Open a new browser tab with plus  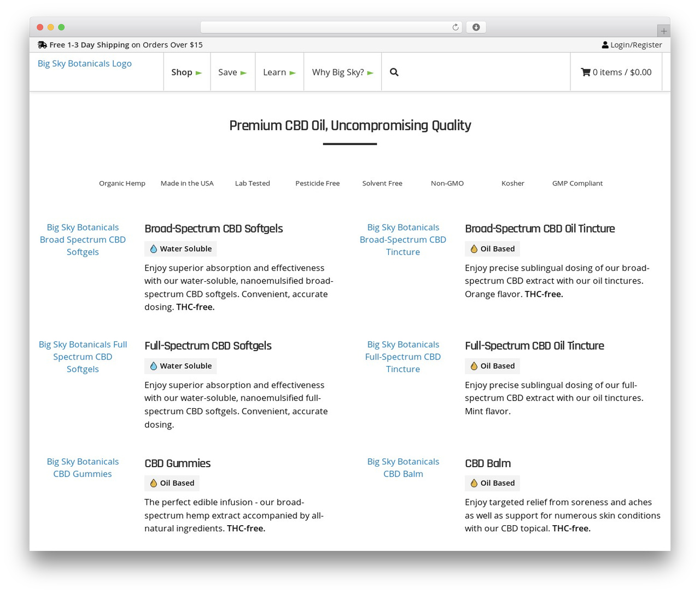[x=664, y=31]
